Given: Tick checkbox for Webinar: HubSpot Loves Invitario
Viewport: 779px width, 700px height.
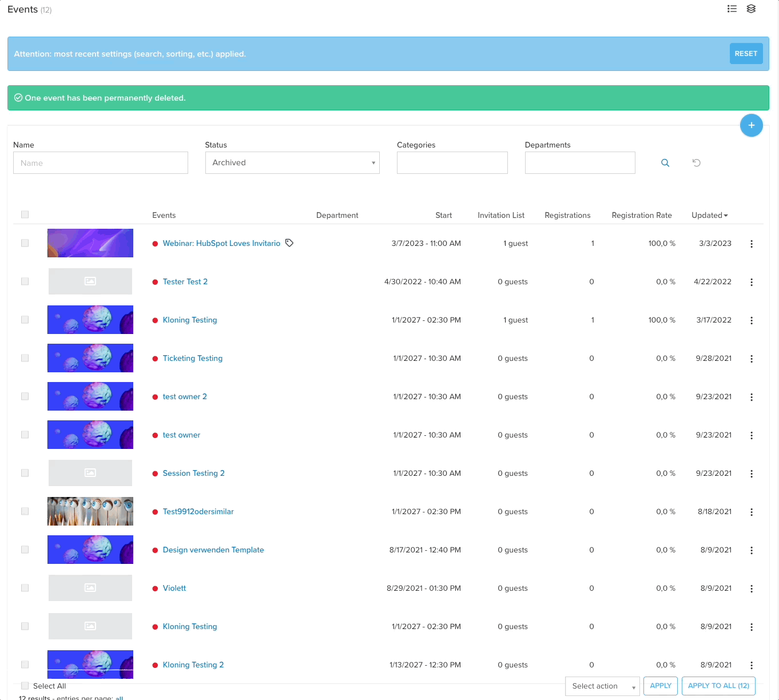Looking at the screenshot, I should click(25, 243).
